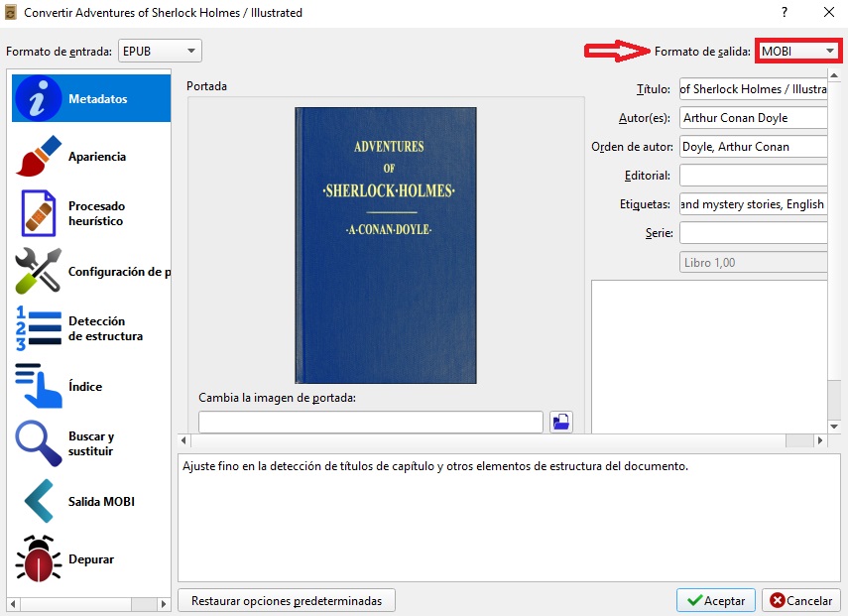This screenshot has width=848, height=616.
Task: Click sidebar scroll left arrow
Action: (x=13, y=603)
